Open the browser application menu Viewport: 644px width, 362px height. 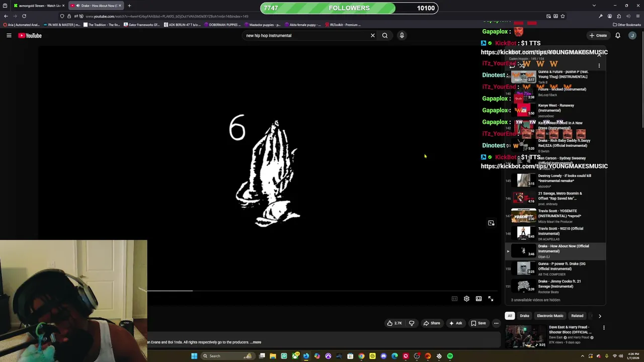click(x=637, y=16)
